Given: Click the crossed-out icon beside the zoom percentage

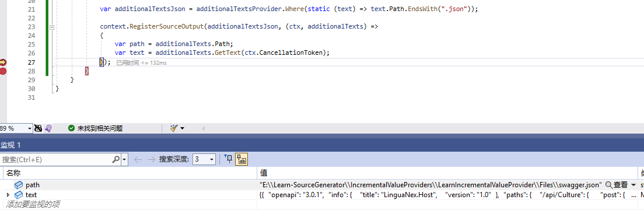Looking at the screenshot, I should (x=38, y=128).
